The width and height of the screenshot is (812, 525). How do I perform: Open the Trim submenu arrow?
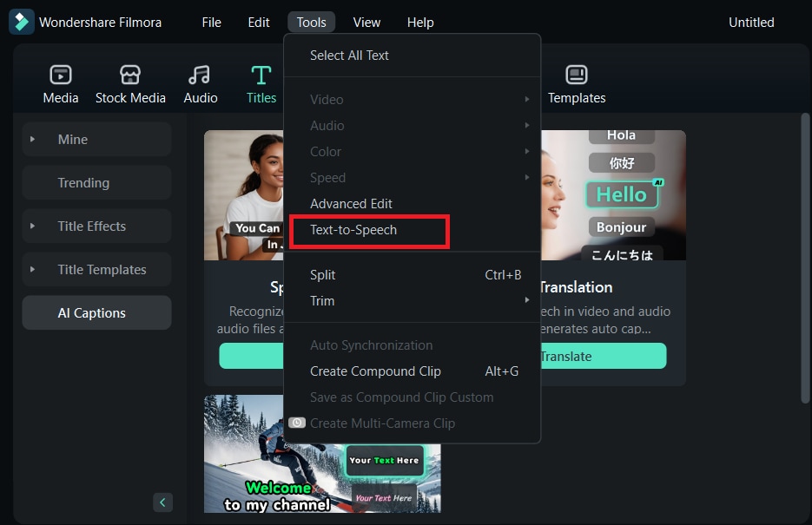coord(526,300)
